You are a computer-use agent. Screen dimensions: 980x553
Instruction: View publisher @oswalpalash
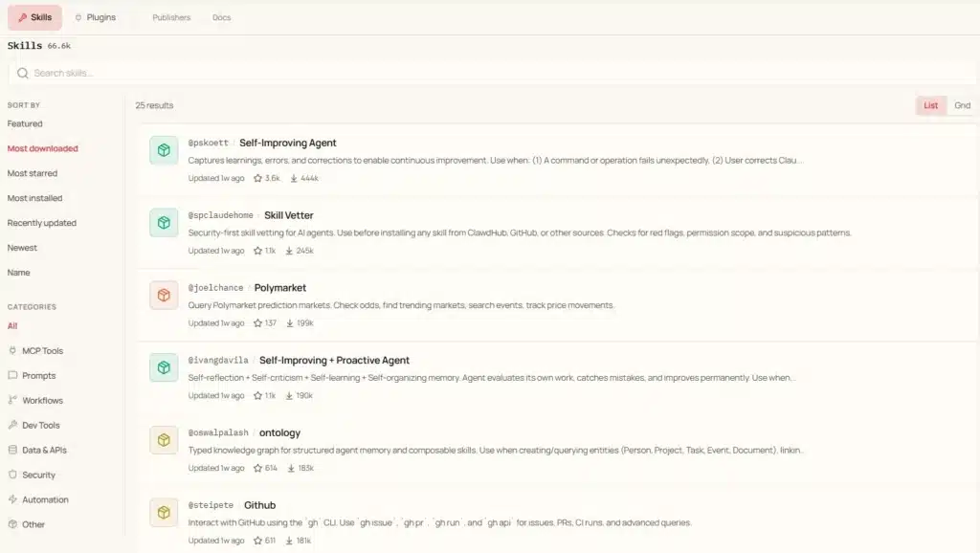click(218, 433)
